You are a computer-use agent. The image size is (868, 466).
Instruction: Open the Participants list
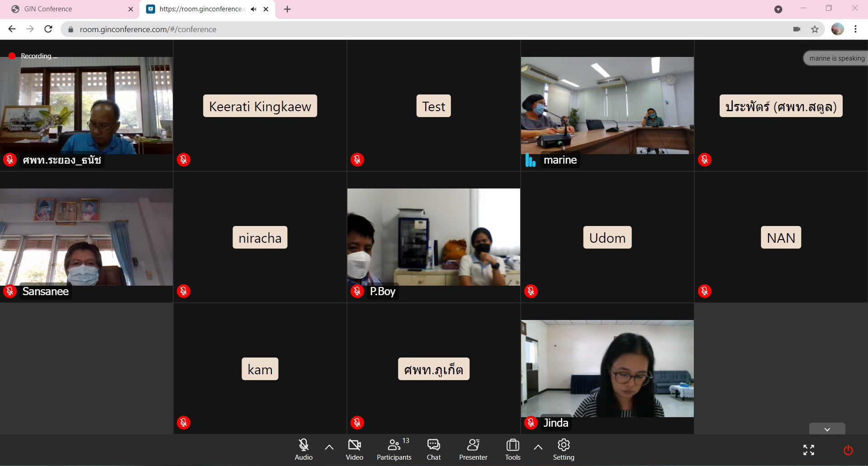pyautogui.click(x=394, y=450)
